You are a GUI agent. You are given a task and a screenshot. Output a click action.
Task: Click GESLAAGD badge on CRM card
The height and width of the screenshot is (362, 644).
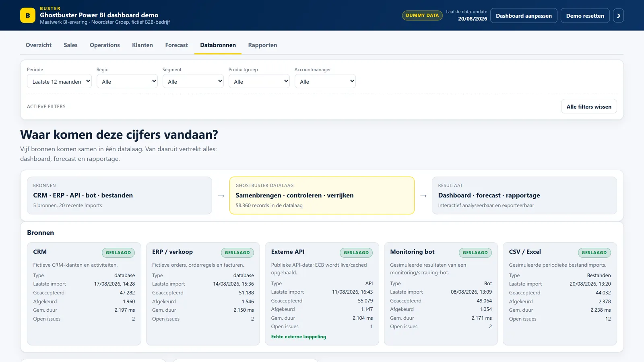118,253
